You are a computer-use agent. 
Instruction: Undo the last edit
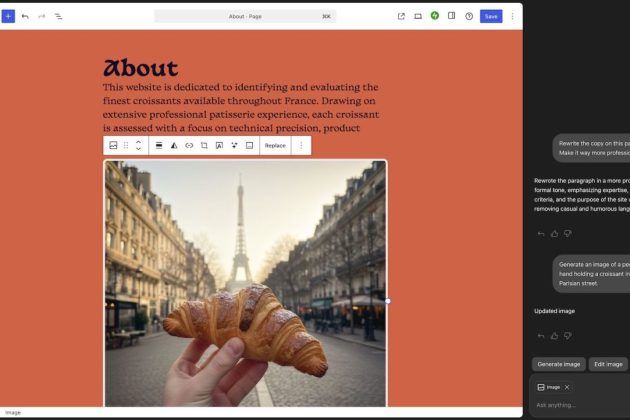[25, 16]
